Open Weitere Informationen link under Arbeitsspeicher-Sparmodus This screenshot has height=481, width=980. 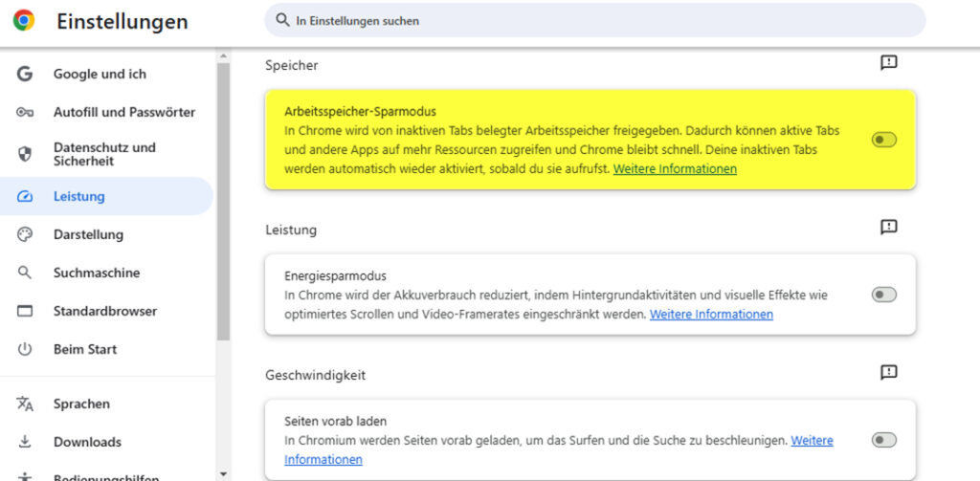[675, 169]
